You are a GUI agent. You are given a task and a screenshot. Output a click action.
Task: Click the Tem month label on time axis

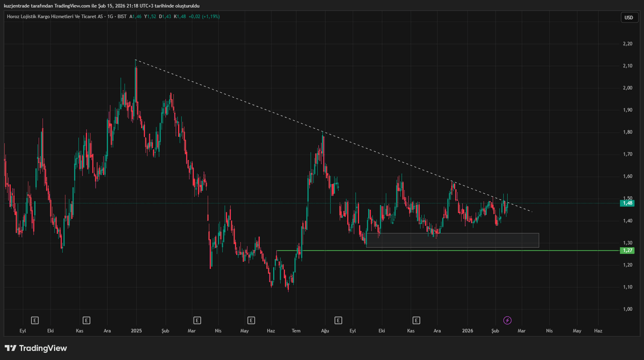point(295,331)
